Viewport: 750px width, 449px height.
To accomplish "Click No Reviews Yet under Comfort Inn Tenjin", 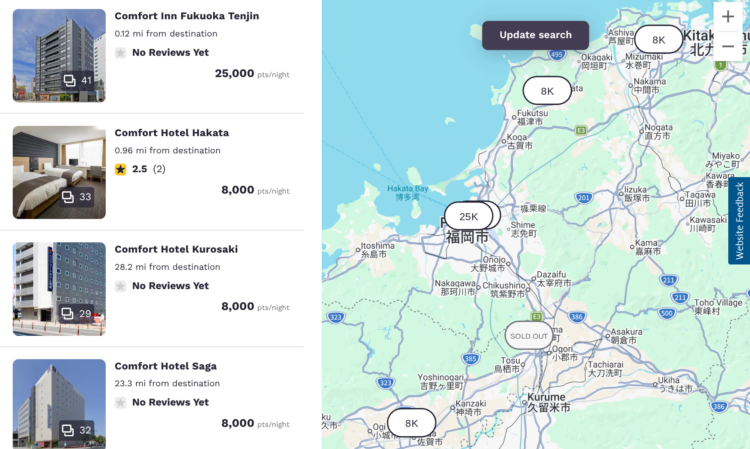I will click(x=170, y=53).
